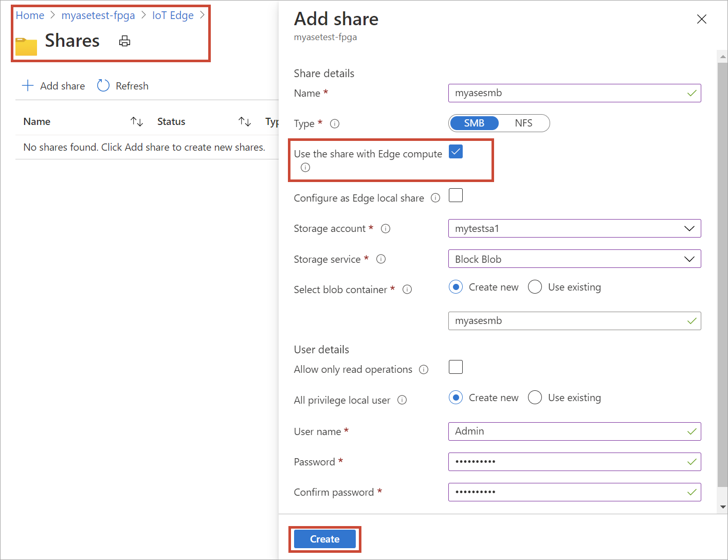Enable Configure as Edge local share
The width and height of the screenshot is (728, 560).
tap(456, 195)
